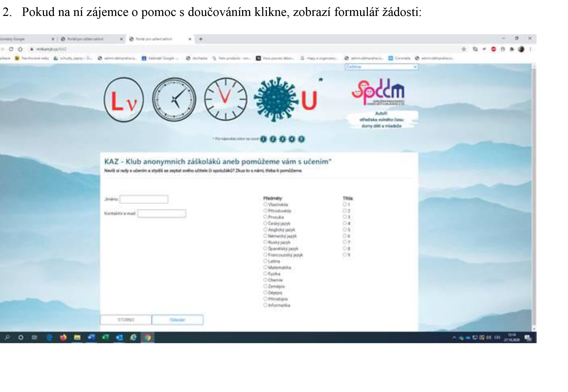Close the active Portál browser tab
Image resolution: width=568 pixels, height=392 pixels.
190,39
